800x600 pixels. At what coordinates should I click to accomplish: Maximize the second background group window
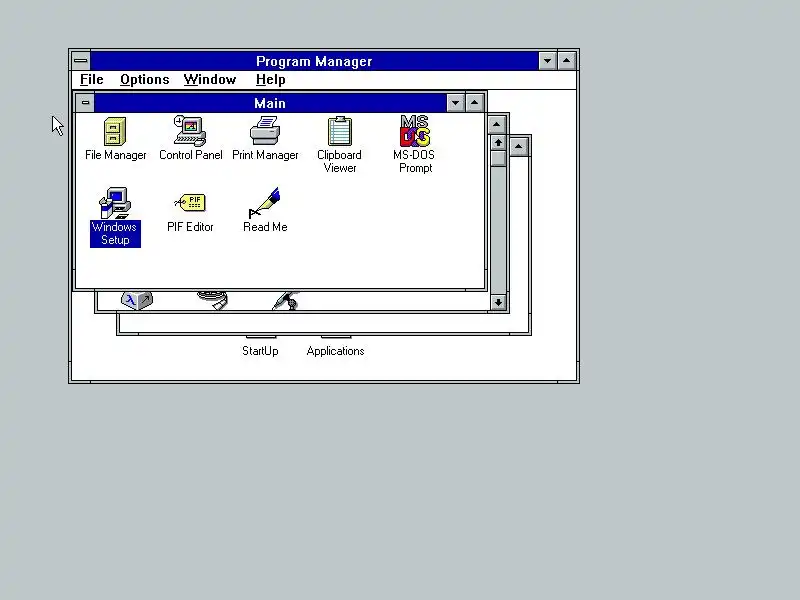[x=496, y=124]
